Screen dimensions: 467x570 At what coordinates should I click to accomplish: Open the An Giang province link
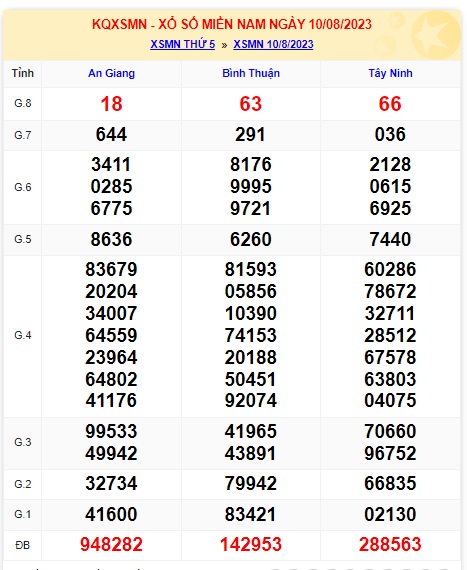(111, 73)
